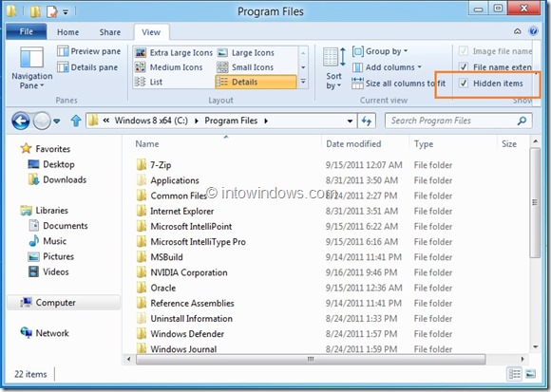Viewport: 551px width, 392px height.
Task: Click Program Files breadcrumb in address bar
Action: click(231, 121)
